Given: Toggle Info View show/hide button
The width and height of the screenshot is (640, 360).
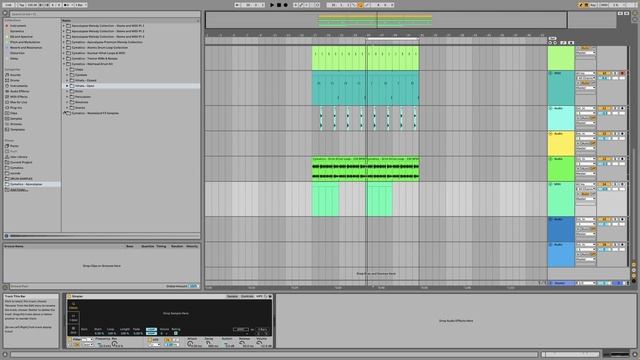Looking at the screenshot, I should [x=5, y=355].
